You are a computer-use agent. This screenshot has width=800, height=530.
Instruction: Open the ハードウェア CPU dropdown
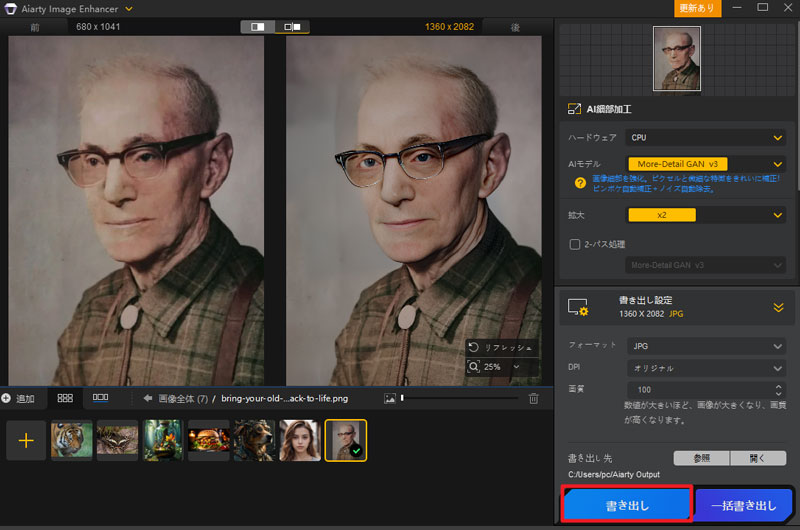[705, 138]
